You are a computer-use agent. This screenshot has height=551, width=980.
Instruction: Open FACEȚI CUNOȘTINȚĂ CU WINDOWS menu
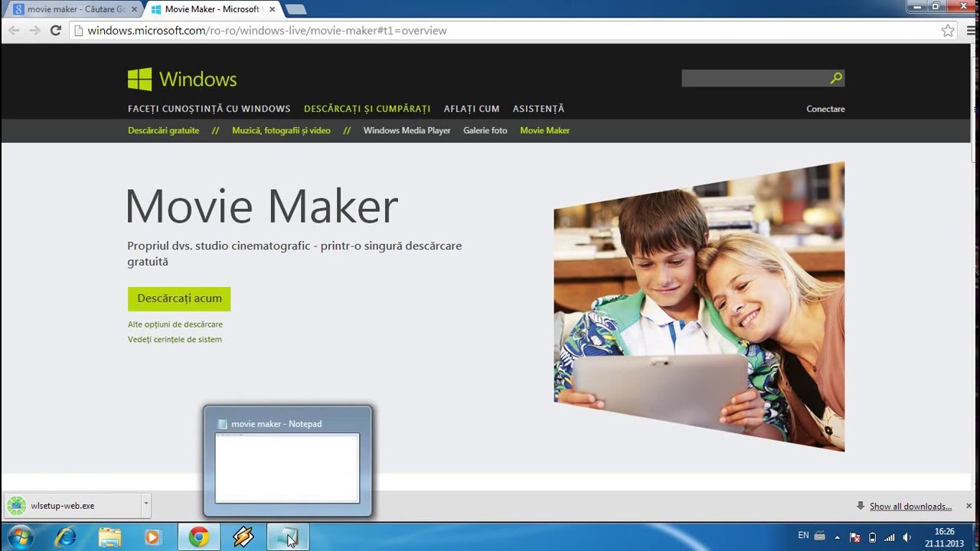click(209, 109)
